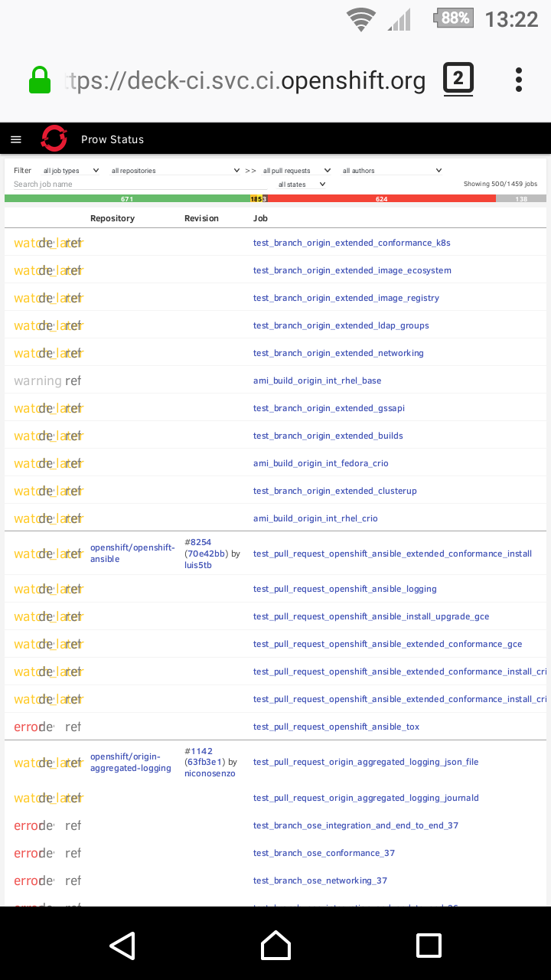Tap the Android recent apps button
This screenshot has width=551, height=980.
coord(429,946)
